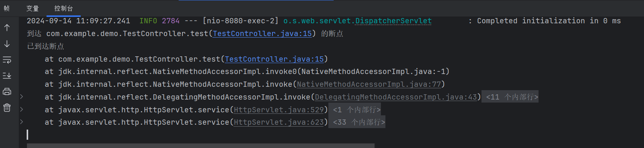Switch to the 帧 tab
Viewport: 644px width, 148px height.
[x=7, y=8]
